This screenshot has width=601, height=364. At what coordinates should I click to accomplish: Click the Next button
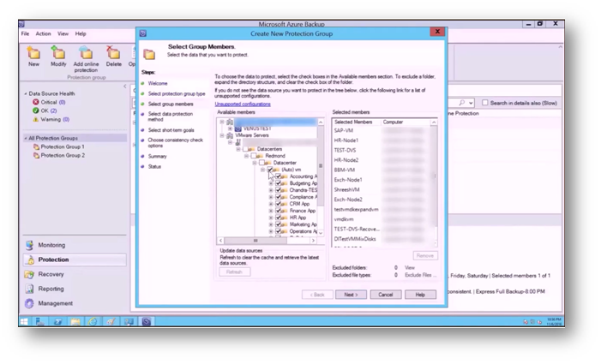[351, 295]
